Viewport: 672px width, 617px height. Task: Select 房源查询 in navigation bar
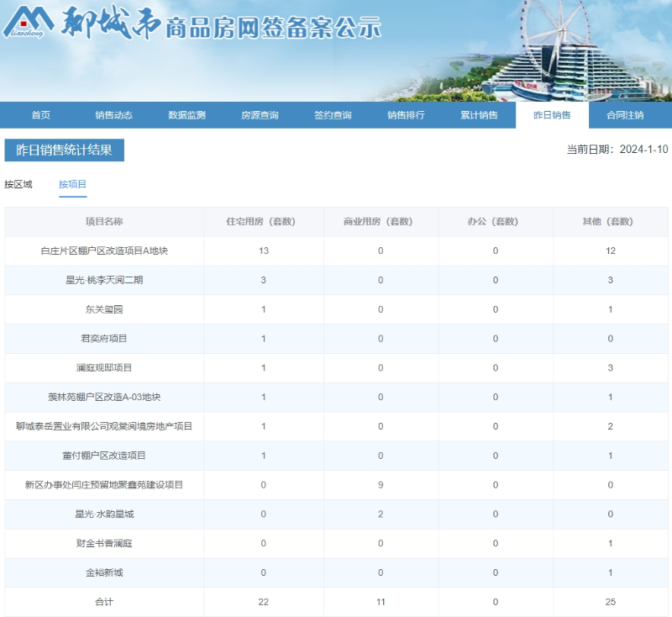260,115
